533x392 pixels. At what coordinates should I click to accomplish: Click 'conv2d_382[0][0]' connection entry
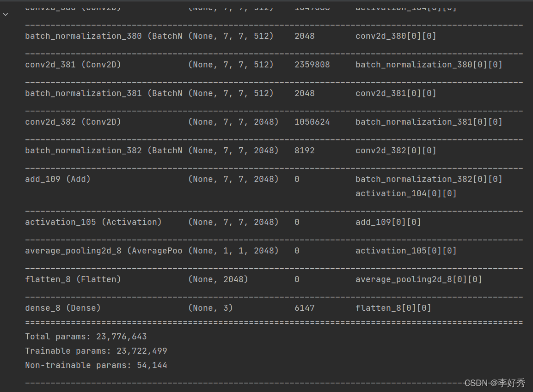click(396, 151)
